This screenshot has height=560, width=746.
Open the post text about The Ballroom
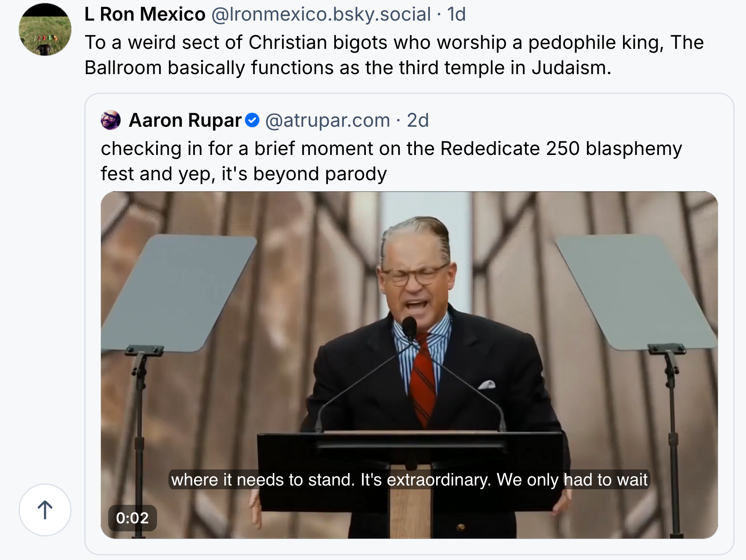[394, 55]
